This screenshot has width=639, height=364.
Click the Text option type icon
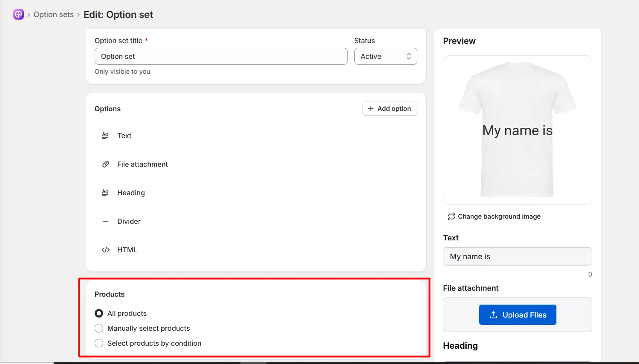pyautogui.click(x=105, y=136)
